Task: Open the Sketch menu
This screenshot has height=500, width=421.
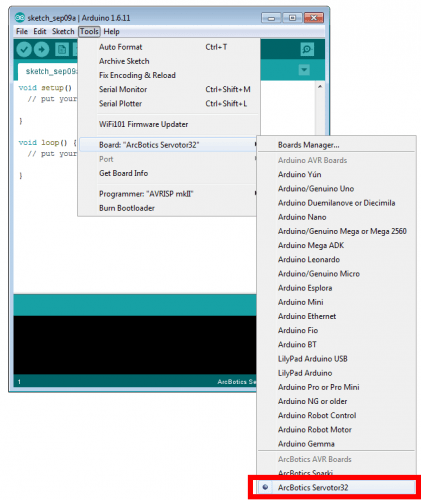Action: (63, 31)
